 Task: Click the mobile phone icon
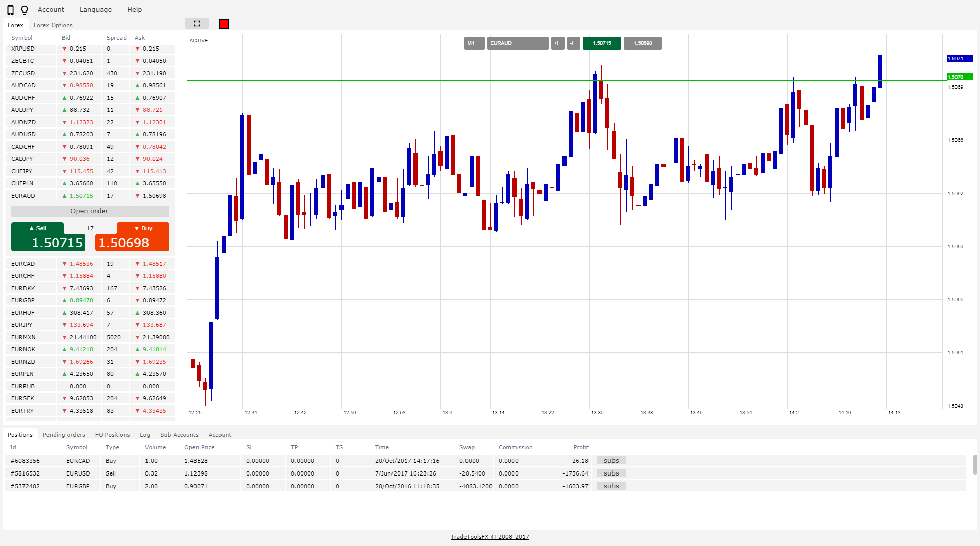click(x=10, y=10)
